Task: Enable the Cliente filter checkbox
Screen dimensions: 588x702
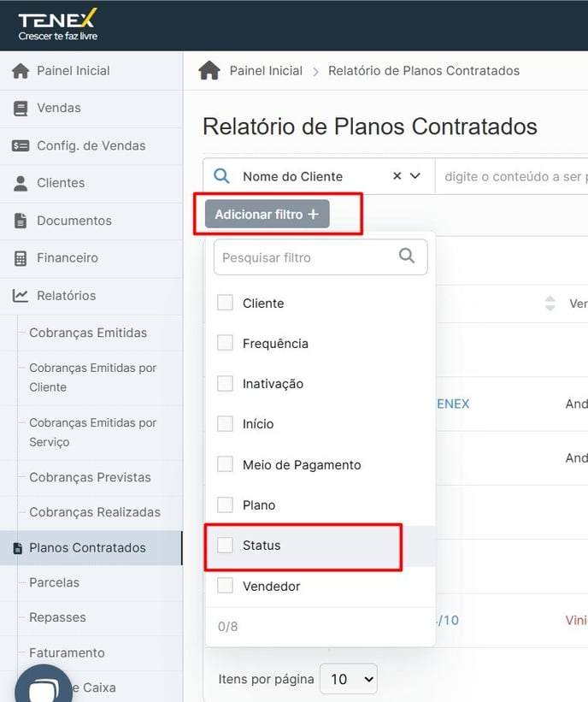Action: point(225,303)
